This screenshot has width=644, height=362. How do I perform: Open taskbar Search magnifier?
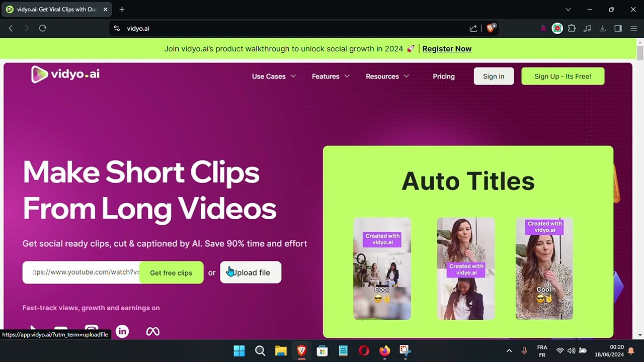(260, 350)
